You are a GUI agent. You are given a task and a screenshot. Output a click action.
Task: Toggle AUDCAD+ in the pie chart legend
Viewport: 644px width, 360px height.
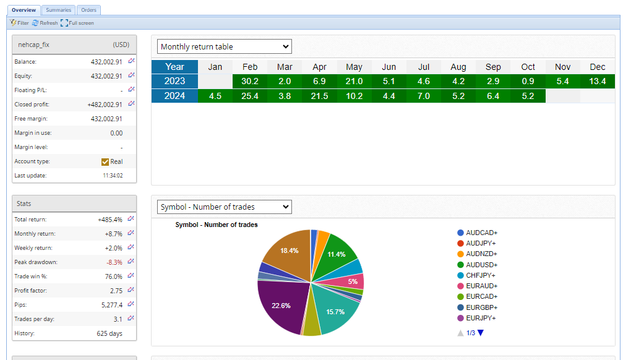tap(460, 233)
